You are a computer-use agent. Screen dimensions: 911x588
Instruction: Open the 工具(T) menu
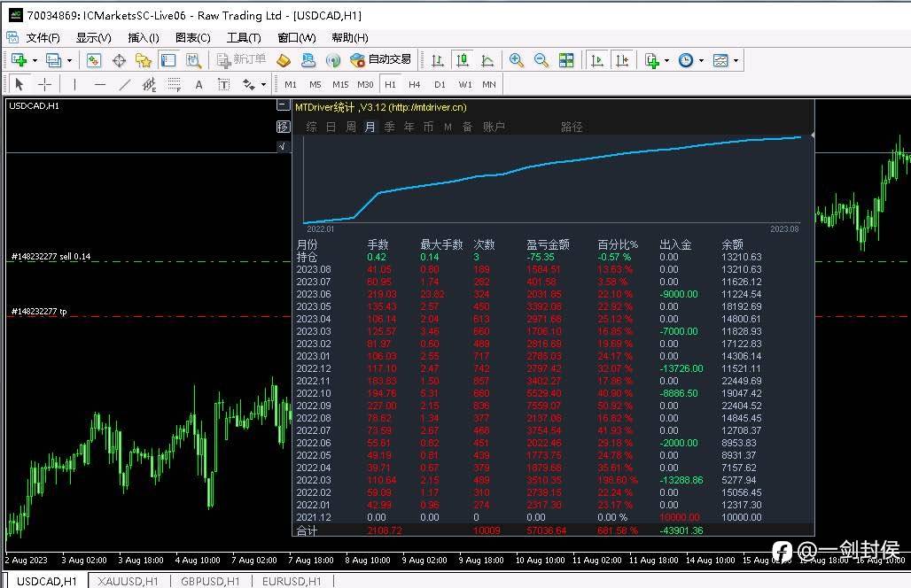(x=244, y=38)
